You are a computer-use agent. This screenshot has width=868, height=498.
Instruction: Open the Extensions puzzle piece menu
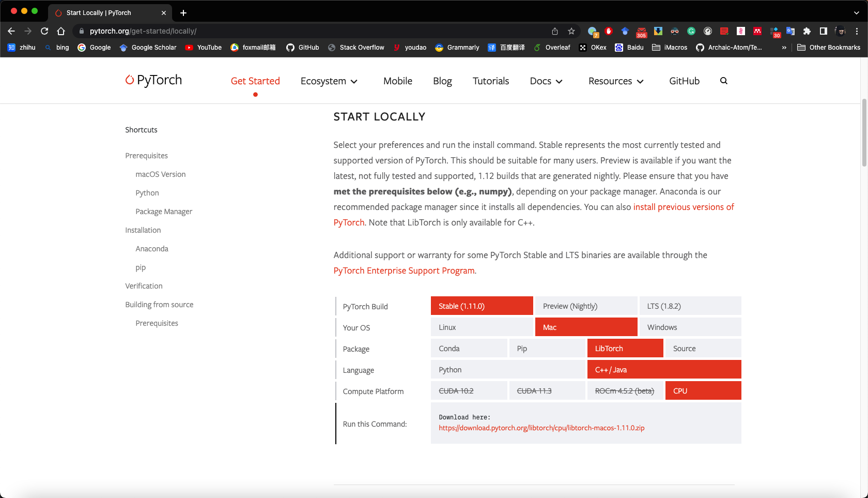(x=807, y=31)
